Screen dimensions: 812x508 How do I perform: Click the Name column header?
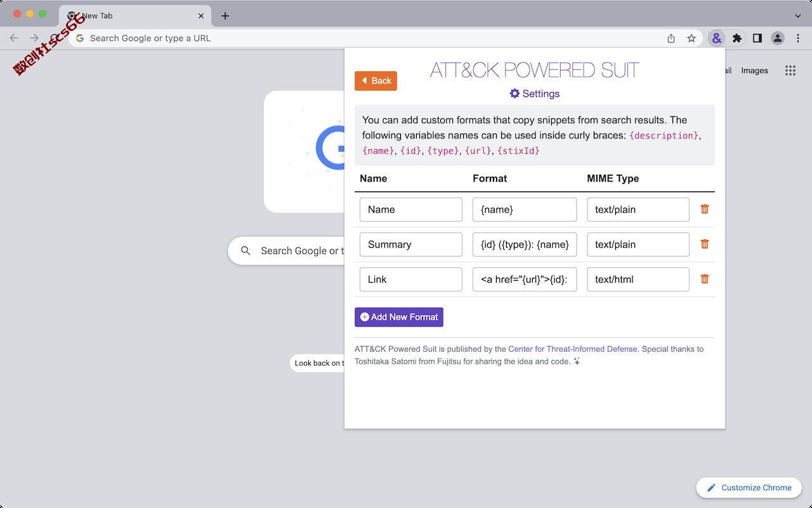coord(373,178)
